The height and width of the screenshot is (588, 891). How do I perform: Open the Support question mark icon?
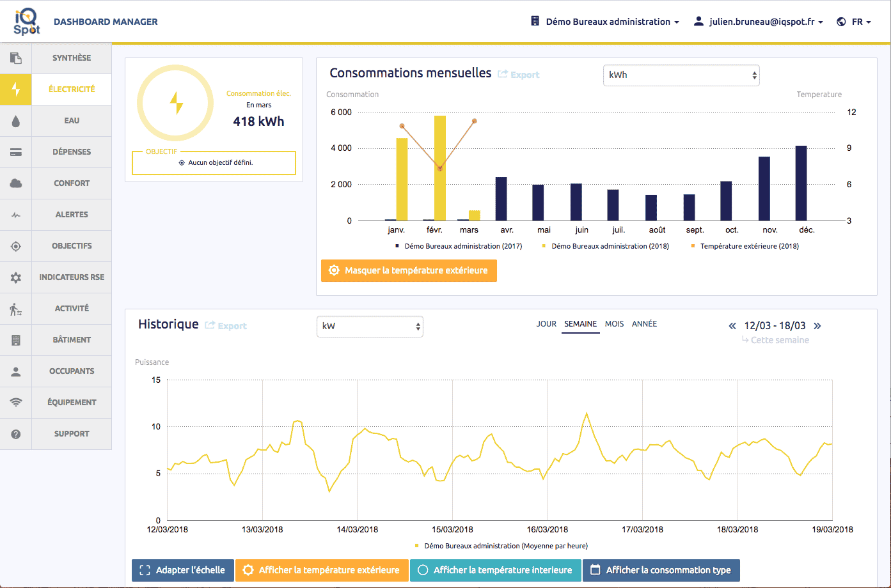16,434
